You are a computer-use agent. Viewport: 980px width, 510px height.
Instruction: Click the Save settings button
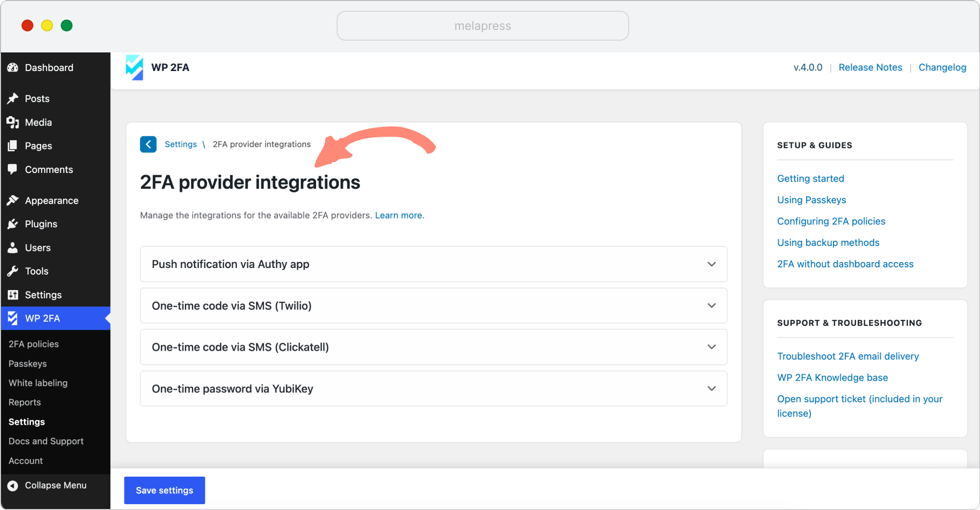tap(165, 490)
